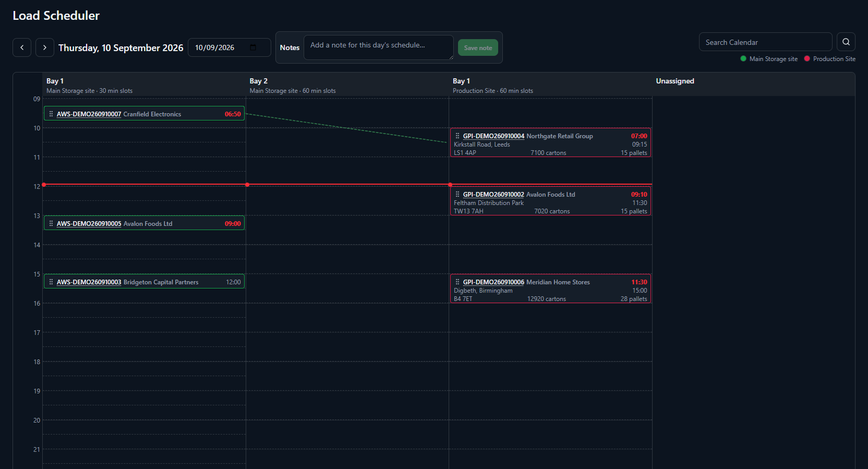Go to previous day with left chevron
Image resolution: width=868 pixels, height=469 pixels.
click(22, 47)
